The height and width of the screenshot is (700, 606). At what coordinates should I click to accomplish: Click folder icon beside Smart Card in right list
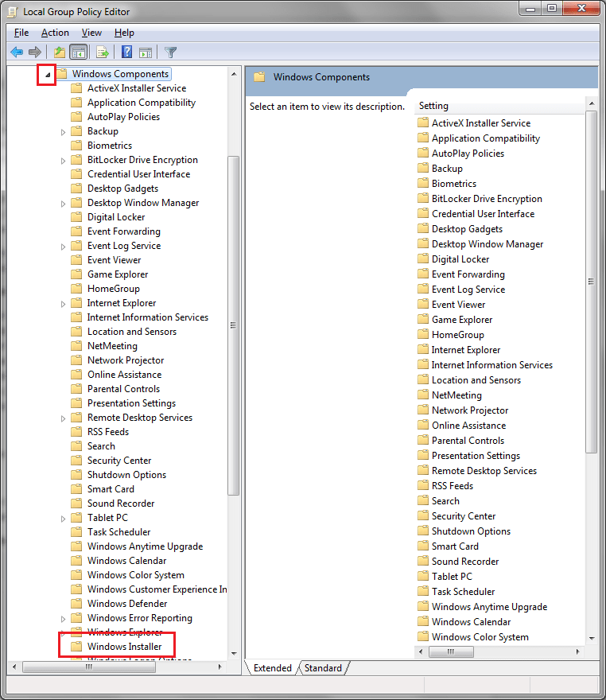(x=422, y=546)
